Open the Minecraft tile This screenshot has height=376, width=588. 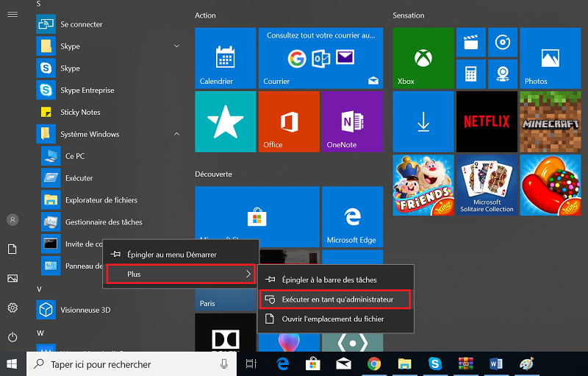(x=551, y=121)
